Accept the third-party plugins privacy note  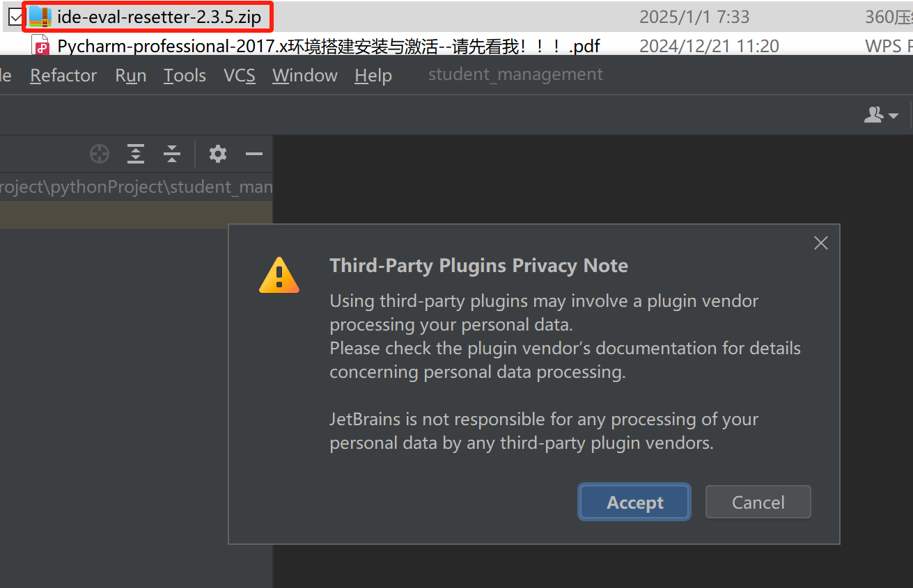(x=634, y=502)
